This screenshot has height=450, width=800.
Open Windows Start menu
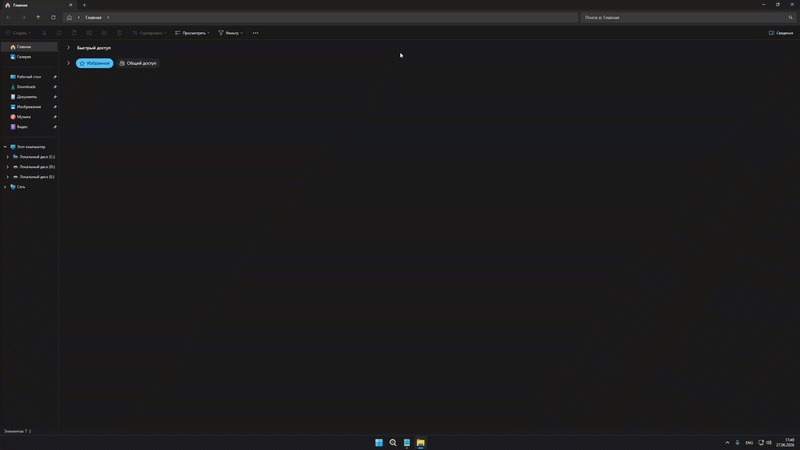coord(379,442)
